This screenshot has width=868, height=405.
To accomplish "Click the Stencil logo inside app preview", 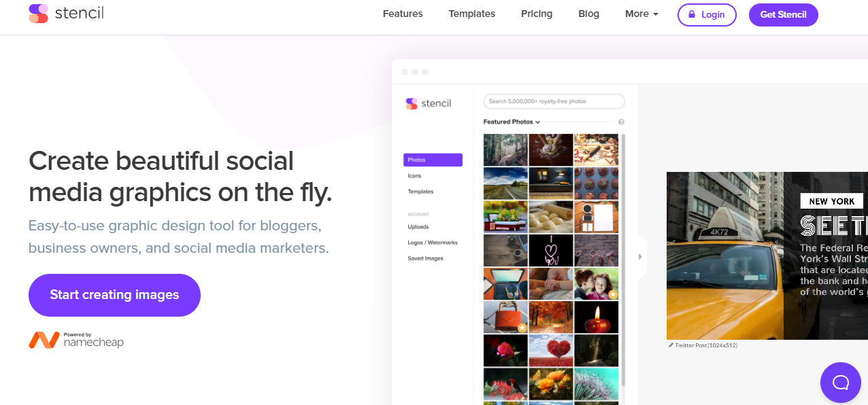I will click(x=429, y=103).
